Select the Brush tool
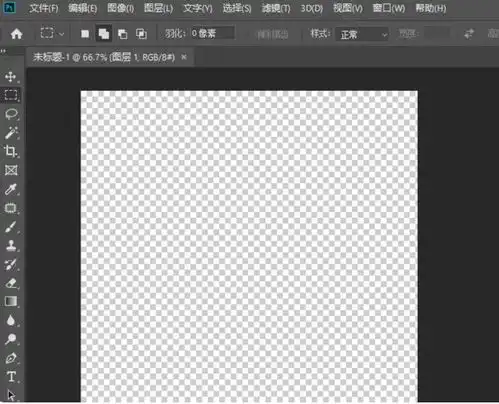The width and height of the screenshot is (499, 404). [x=11, y=227]
